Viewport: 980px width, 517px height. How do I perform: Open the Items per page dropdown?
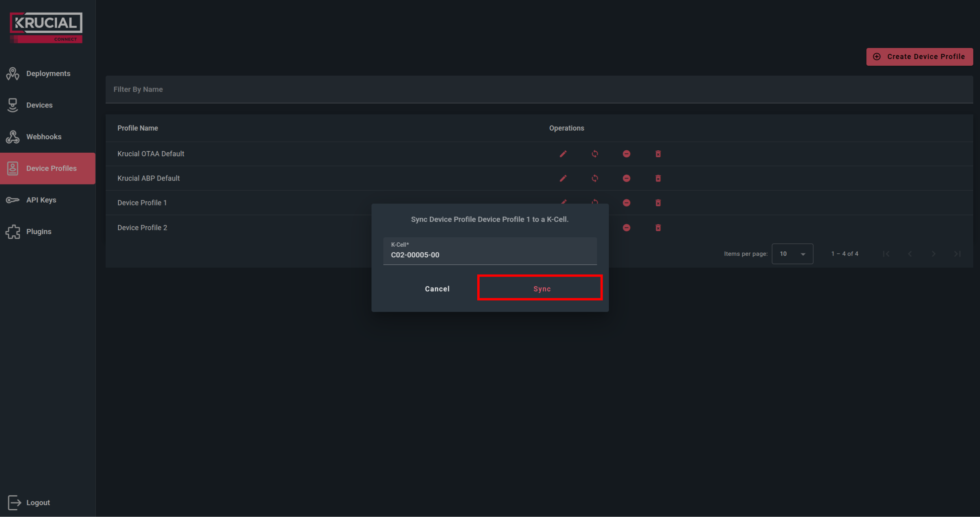click(792, 254)
